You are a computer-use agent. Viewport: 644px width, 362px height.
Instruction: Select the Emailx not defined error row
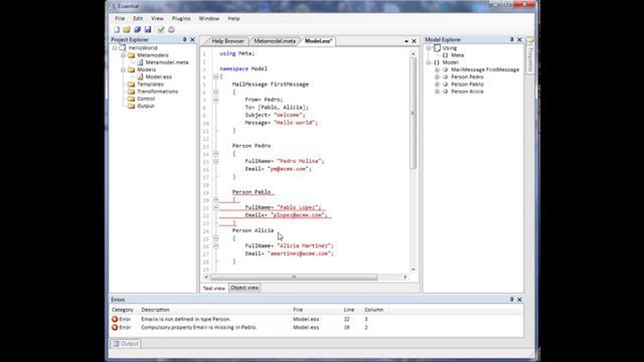point(185,319)
